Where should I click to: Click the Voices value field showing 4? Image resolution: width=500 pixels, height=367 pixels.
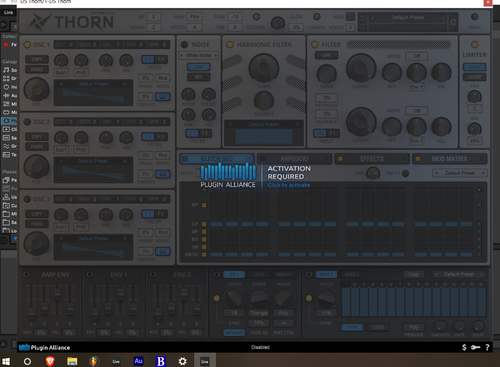pos(194,27)
